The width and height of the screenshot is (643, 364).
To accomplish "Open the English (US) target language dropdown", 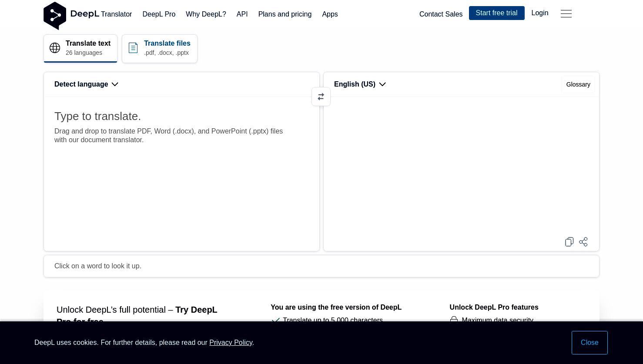I will (x=360, y=84).
